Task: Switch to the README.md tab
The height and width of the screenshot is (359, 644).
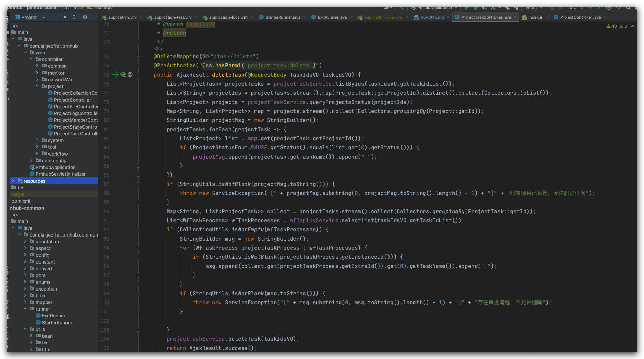Action: (432, 17)
